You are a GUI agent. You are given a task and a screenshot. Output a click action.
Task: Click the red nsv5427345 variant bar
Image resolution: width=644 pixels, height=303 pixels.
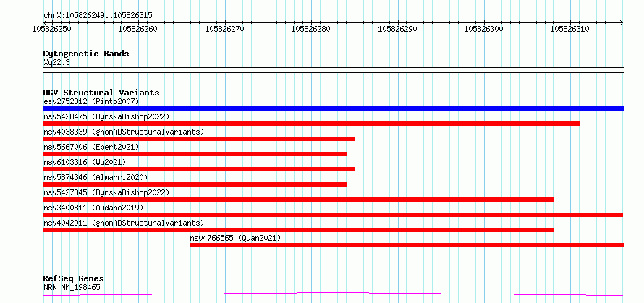[298, 200]
